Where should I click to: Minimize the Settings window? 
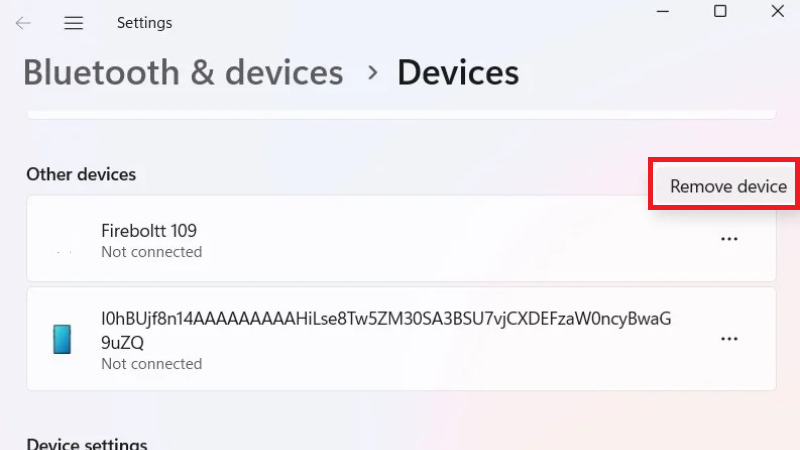662,12
